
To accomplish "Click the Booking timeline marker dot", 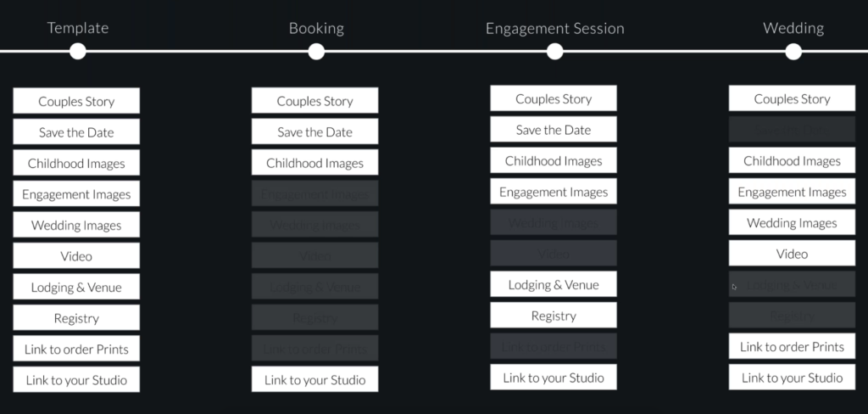I will pyautogui.click(x=316, y=52).
